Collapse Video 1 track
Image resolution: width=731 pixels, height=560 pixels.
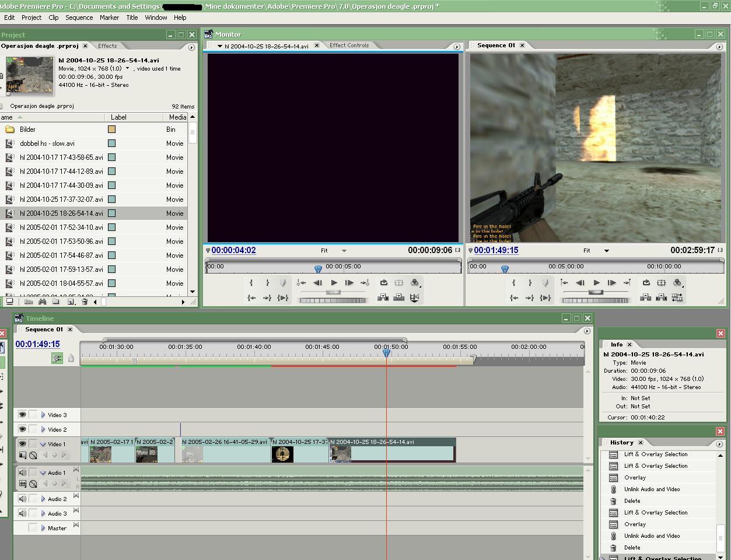(x=43, y=444)
